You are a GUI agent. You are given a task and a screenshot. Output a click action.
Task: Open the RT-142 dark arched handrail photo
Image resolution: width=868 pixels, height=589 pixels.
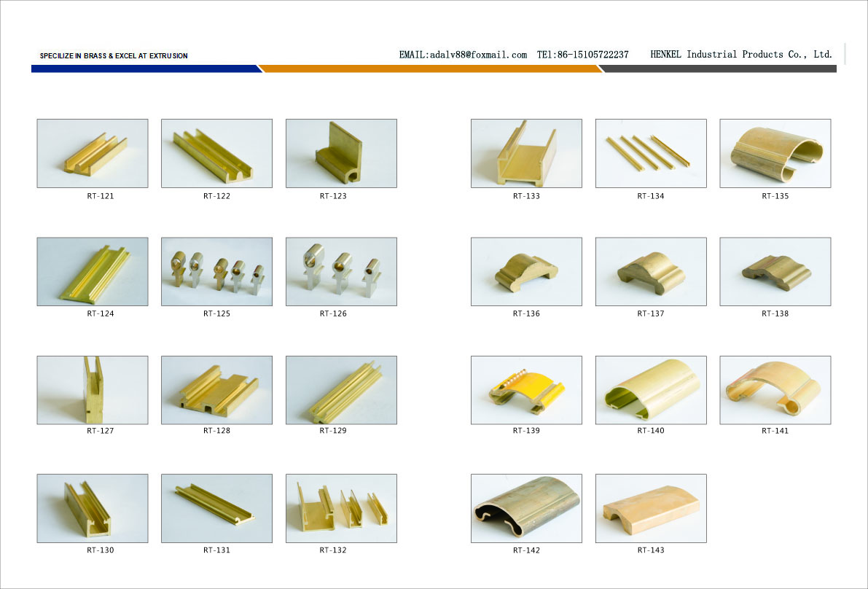point(526,508)
